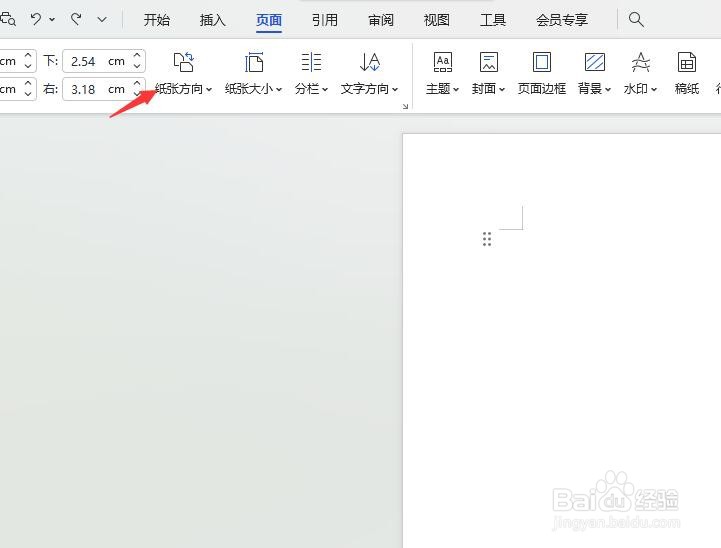The width and height of the screenshot is (721, 548).
Task: Open the 工具 tab
Action: tap(492, 20)
